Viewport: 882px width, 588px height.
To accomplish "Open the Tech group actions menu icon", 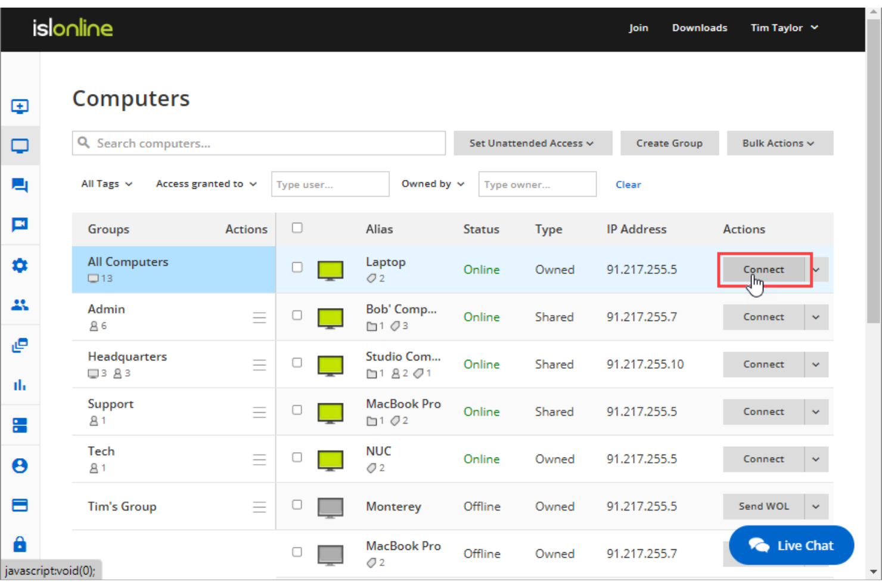I will coord(259,459).
